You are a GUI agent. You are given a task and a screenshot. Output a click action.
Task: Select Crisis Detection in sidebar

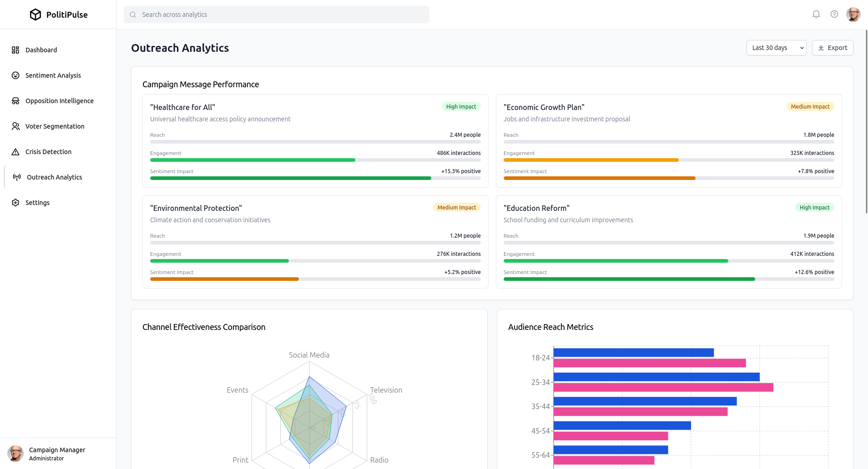click(x=58, y=152)
